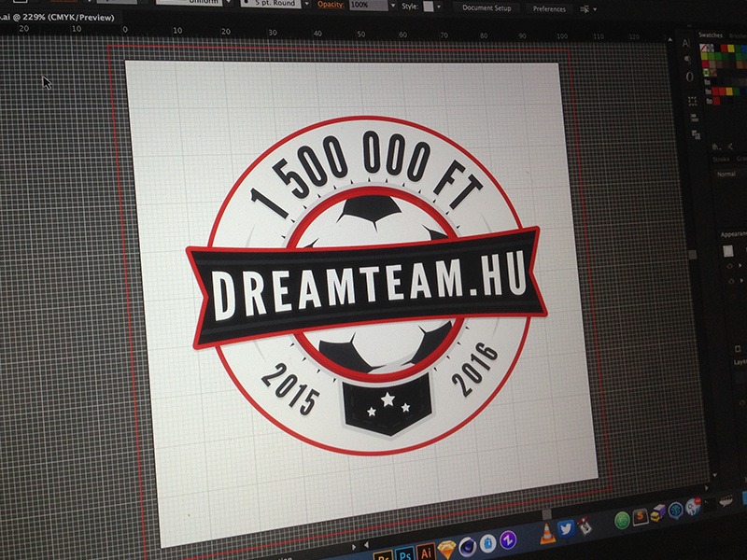747x560 pixels.
Task: Click the Style swatch box
Action: point(429,7)
